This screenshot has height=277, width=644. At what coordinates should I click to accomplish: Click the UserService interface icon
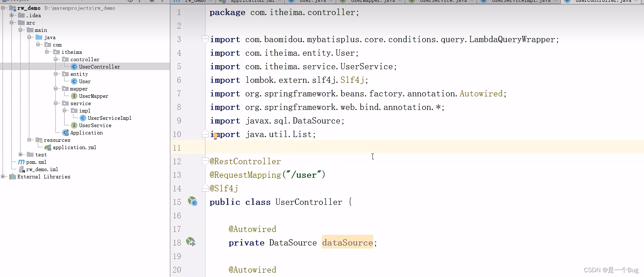point(74,125)
